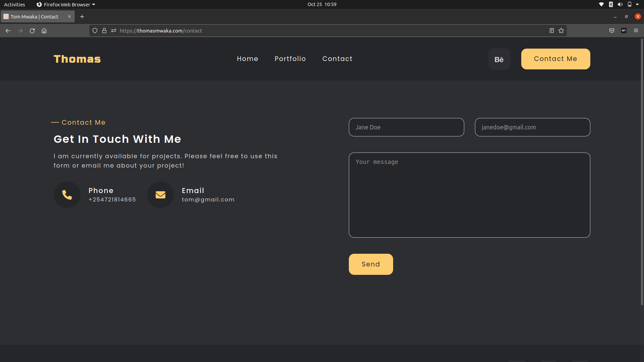Go to the Home navigation link
The width and height of the screenshot is (644, 362).
pos(248,59)
